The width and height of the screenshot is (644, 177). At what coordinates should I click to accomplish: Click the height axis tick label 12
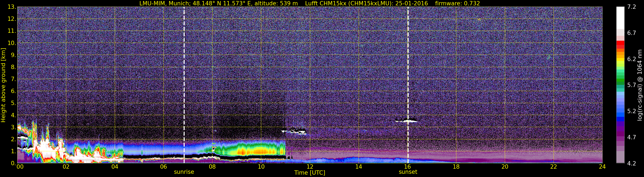[12, 19]
